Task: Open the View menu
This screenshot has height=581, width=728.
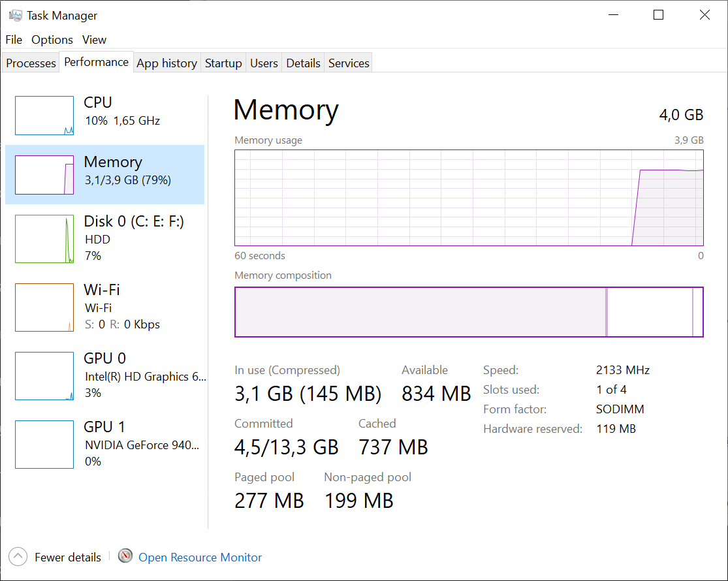Action: click(94, 40)
